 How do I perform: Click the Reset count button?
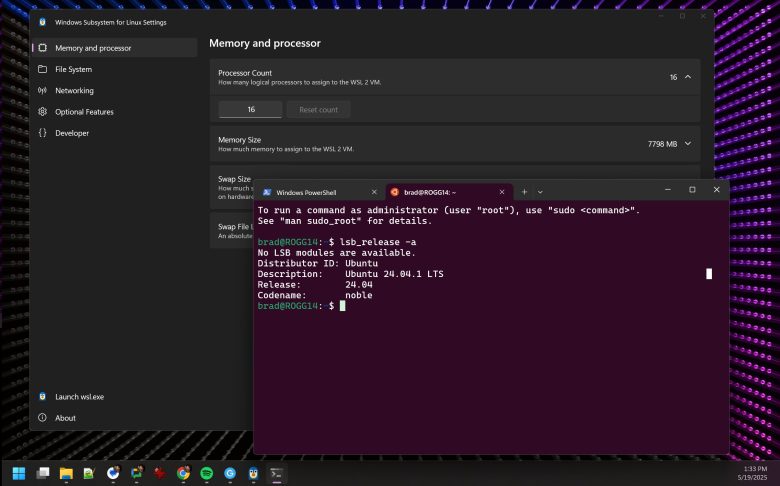pyautogui.click(x=318, y=109)
